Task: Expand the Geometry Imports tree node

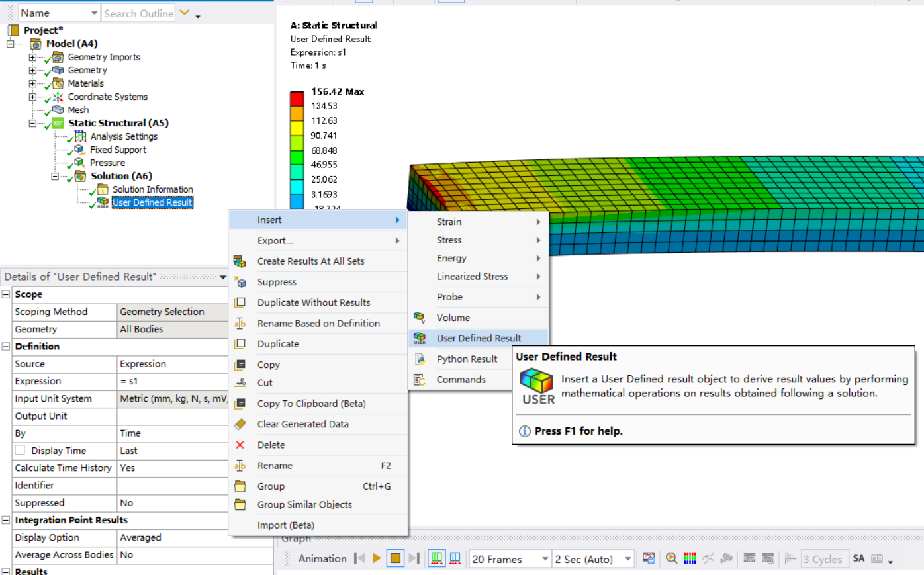Action: point(32,57)
